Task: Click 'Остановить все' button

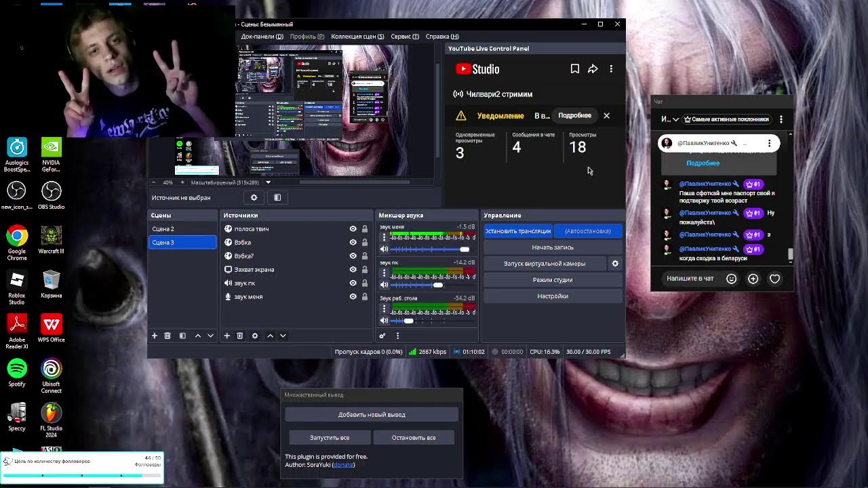Action: coord(414,438)
